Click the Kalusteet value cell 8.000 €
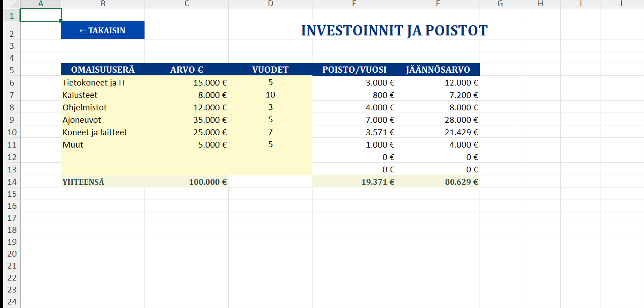This screenshot has width=644, height=308. pyautogui.click(x=187, y=95)
